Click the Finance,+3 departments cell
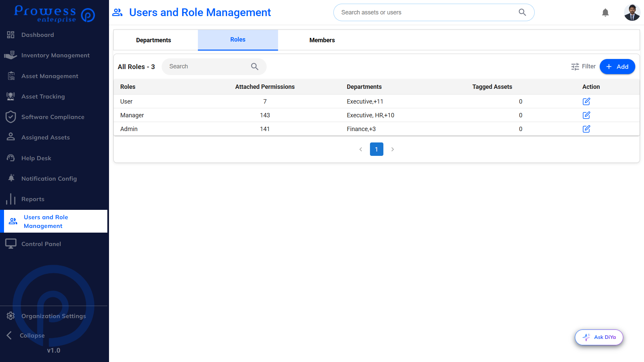 361,129
